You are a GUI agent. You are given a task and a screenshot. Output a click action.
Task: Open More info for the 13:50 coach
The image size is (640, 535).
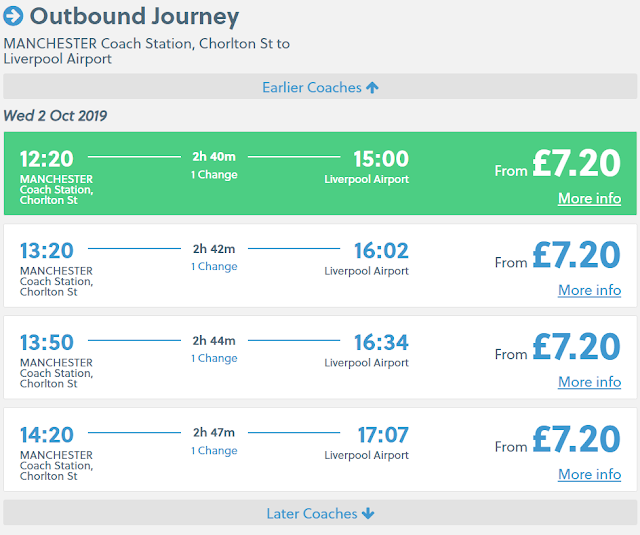coord(589,382)
